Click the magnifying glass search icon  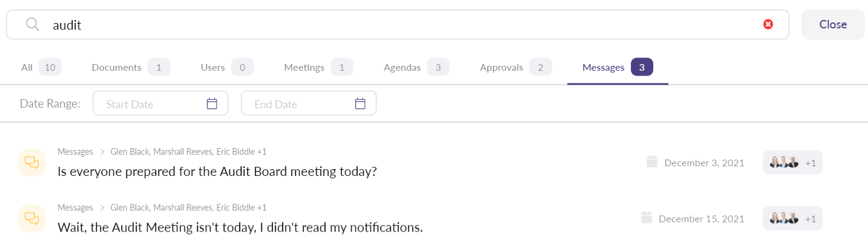32,24
